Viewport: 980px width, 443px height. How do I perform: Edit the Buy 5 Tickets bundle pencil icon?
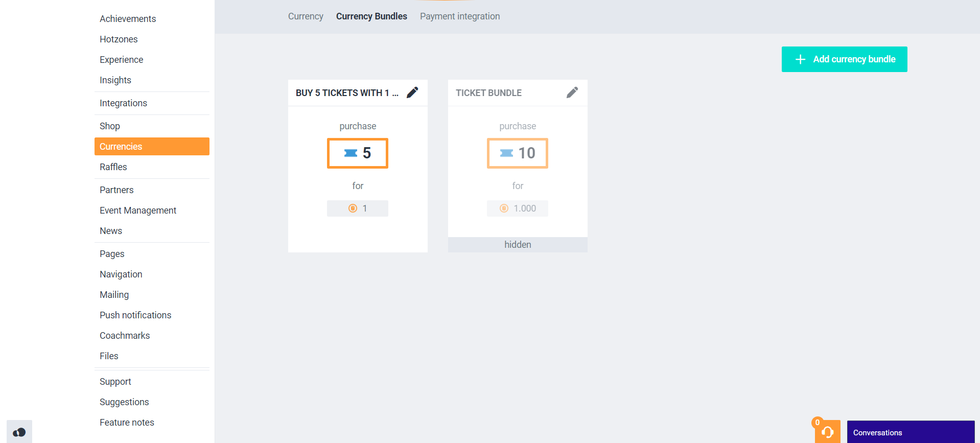coord(412,92)
